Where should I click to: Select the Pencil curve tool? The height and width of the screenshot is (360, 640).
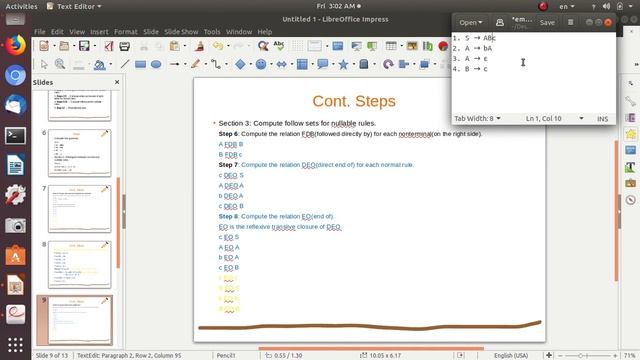click(x=196, y=64)
